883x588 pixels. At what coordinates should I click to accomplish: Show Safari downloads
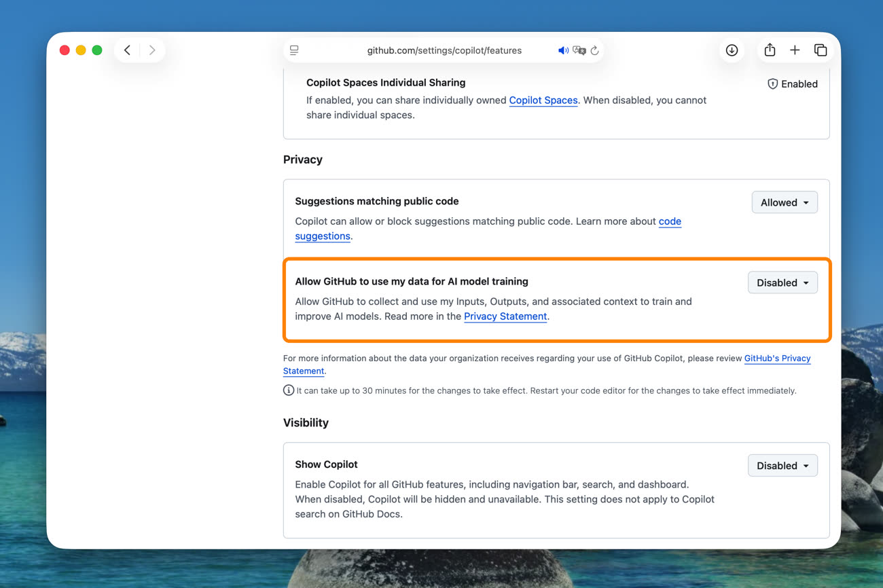tap(732, 50)
